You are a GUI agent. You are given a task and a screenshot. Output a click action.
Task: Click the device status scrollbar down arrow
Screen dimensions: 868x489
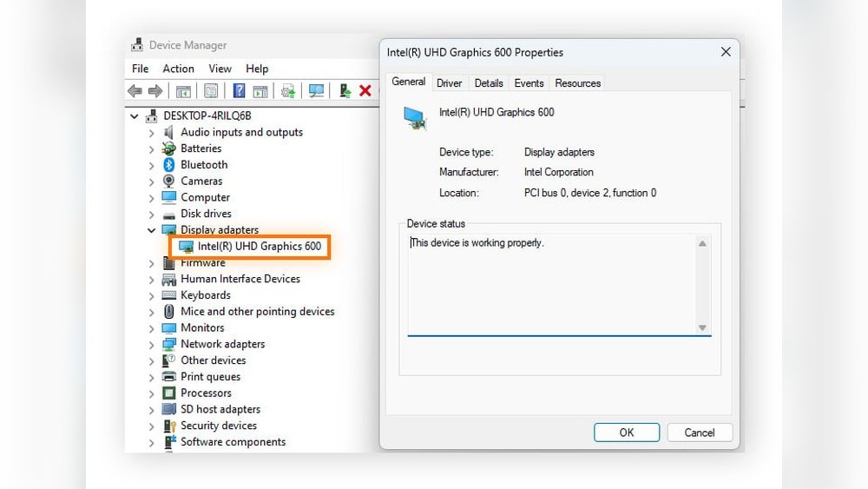(x=702, y=327)
